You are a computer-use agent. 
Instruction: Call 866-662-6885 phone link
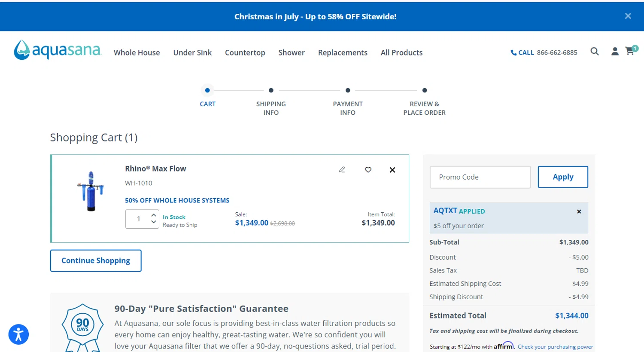tap(544, 52)
